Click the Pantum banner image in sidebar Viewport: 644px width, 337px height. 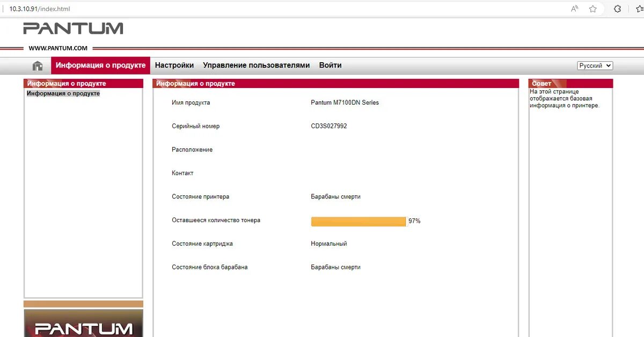[84, 323]
